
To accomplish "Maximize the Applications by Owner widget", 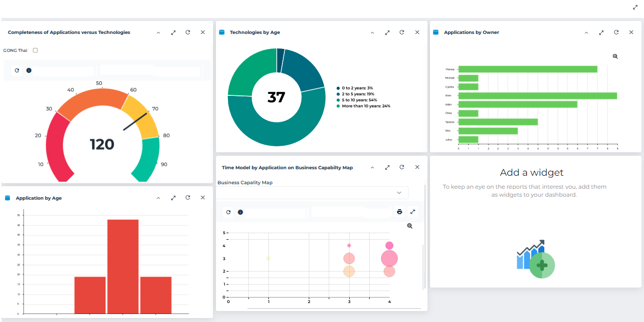I will pos(602,32).
